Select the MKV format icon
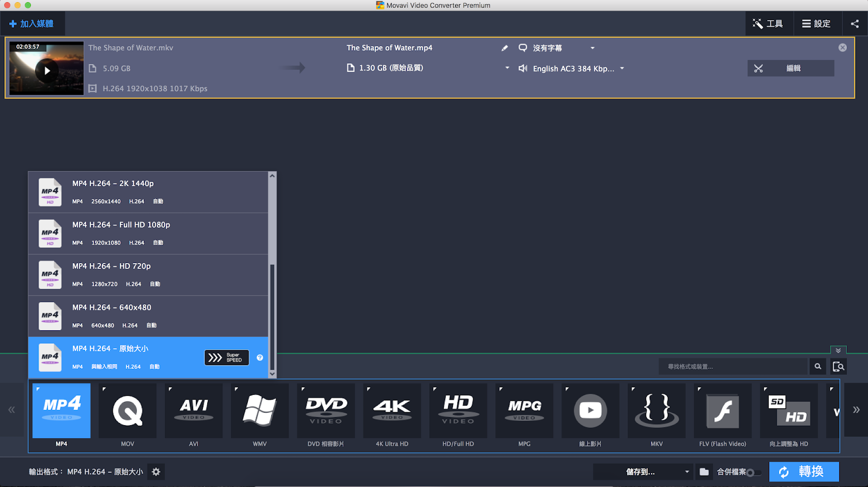This screenshot has height=487, width=868. [x=657, y=411]
